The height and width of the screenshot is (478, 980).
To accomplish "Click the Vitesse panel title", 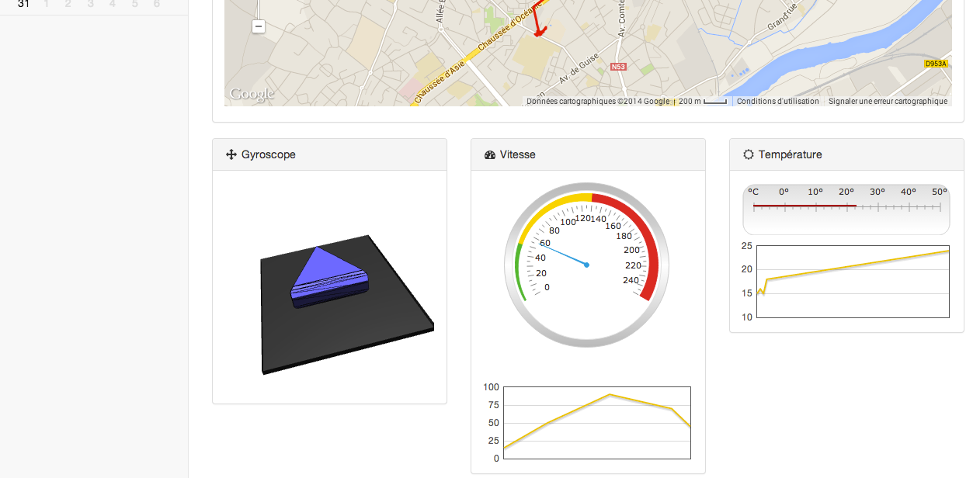I will (518, 154).
